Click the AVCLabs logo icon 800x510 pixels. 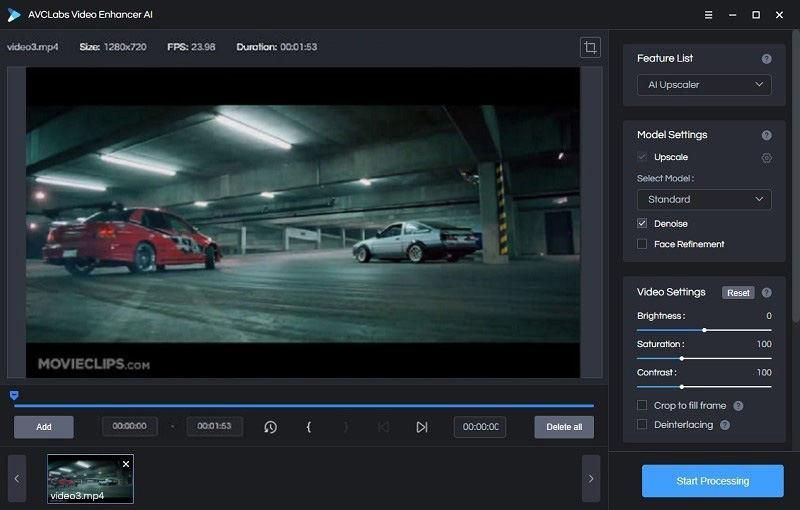(x=14, y=15)
